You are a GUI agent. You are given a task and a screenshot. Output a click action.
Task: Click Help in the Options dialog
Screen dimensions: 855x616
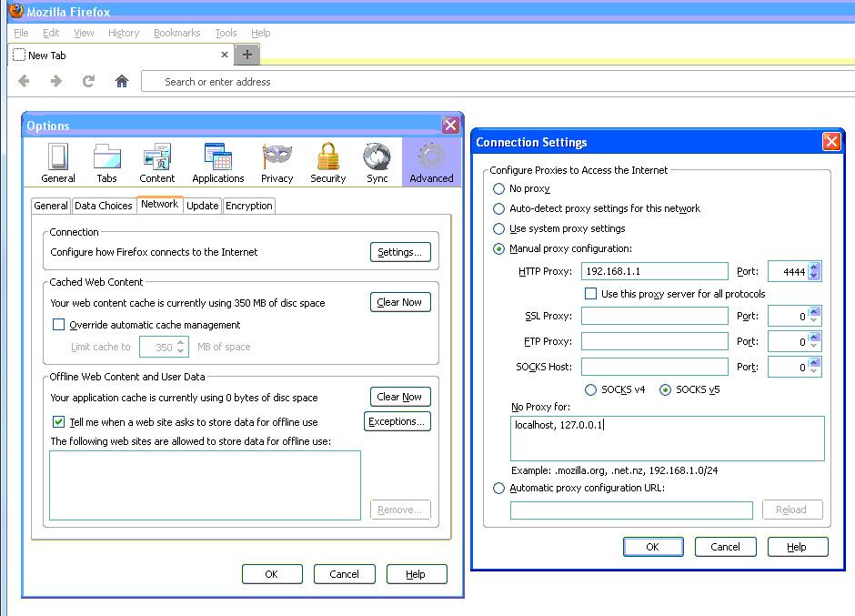pos(416,574)
